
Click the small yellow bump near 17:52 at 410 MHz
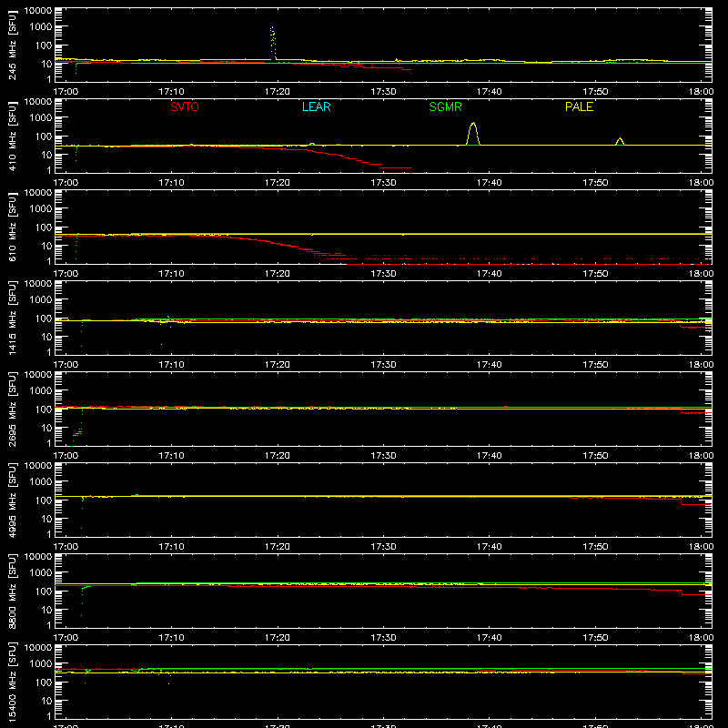tap(620, 142)
